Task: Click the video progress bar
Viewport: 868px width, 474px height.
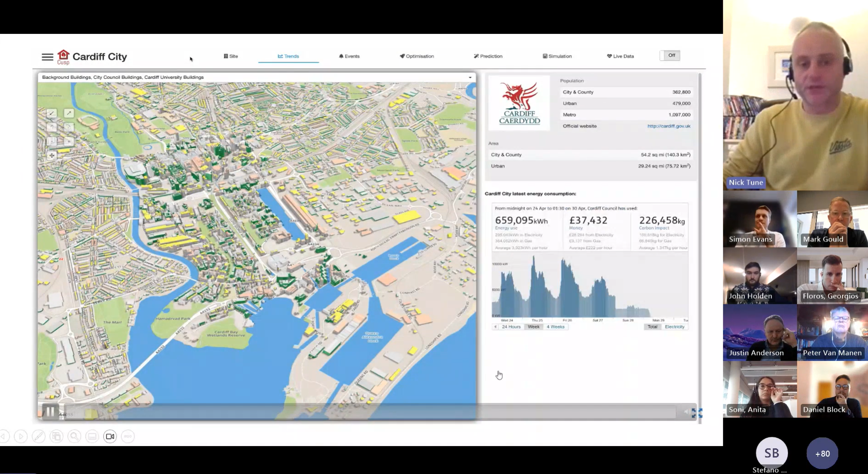Action: [366, 413]
